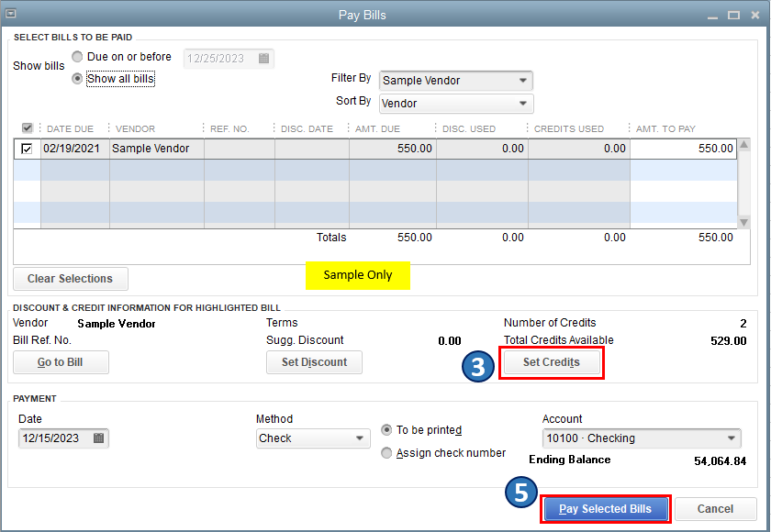The height and width of the screenshot is (532, 771).
Task: Pick the 'To be printed' option
Action: click(386, 430)
